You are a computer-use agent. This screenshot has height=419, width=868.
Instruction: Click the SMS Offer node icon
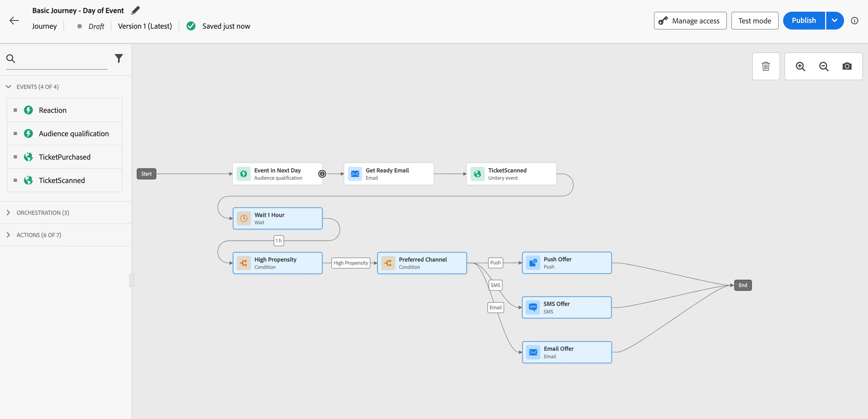[533, 307]
